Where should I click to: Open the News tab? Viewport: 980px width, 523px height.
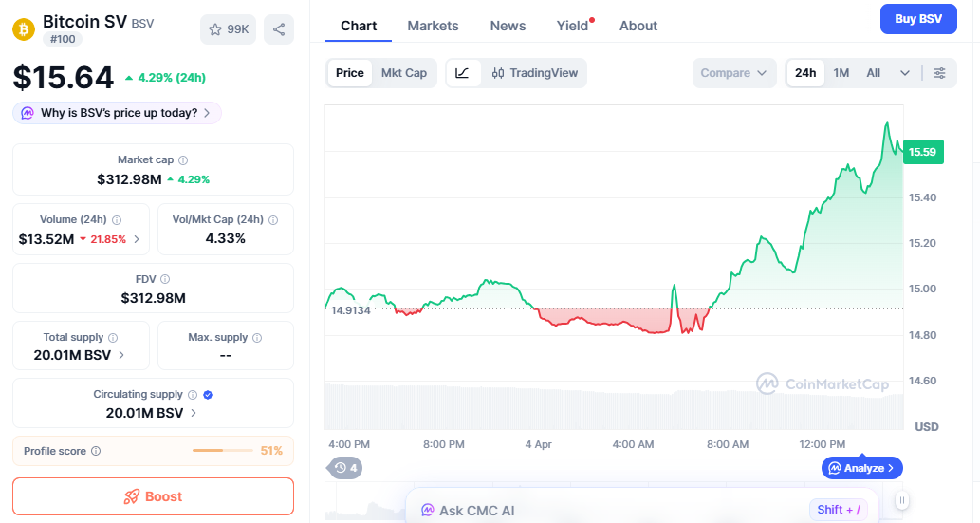[508, 27]
